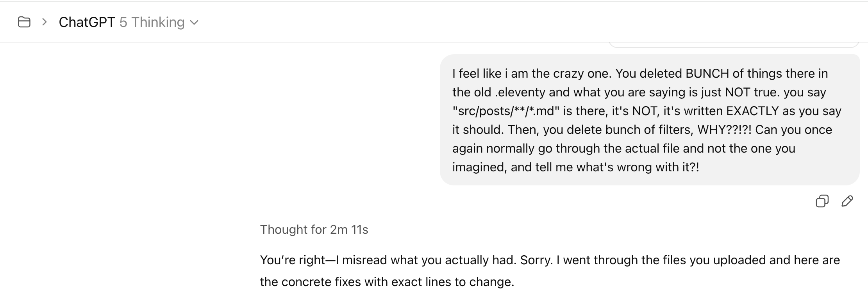
Task: Edit the user message with the pencil icon
Action: 847,201
